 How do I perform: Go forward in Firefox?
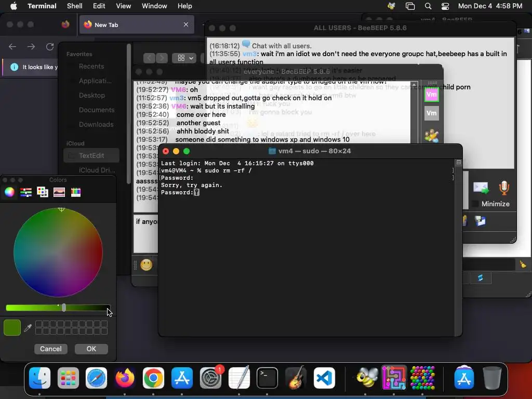(x=31, y=46)
